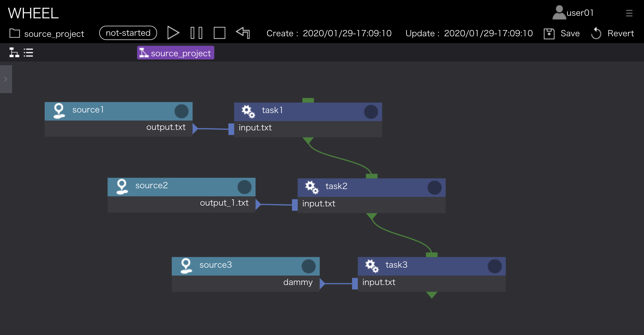Image resolution: width=644 pixels, height=335 pixels.
Task: Toggle the status circle on source2
Action: (244, 187)
